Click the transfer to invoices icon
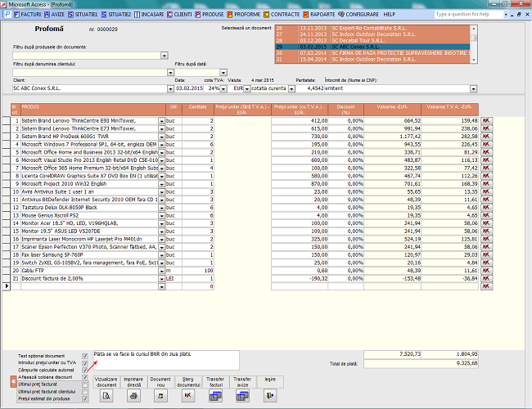Image resolution: width=532 pixels, height=409 pixels. [x=215, y=396]
